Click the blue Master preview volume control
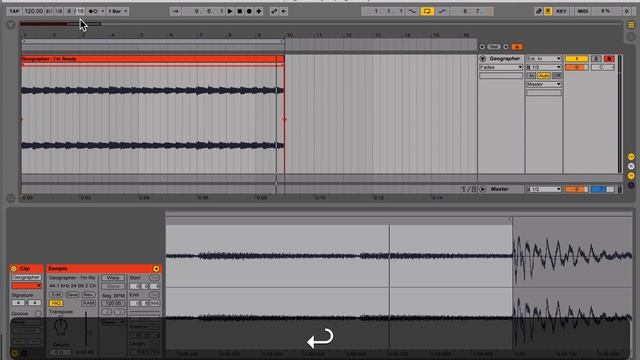 [602, 189]
